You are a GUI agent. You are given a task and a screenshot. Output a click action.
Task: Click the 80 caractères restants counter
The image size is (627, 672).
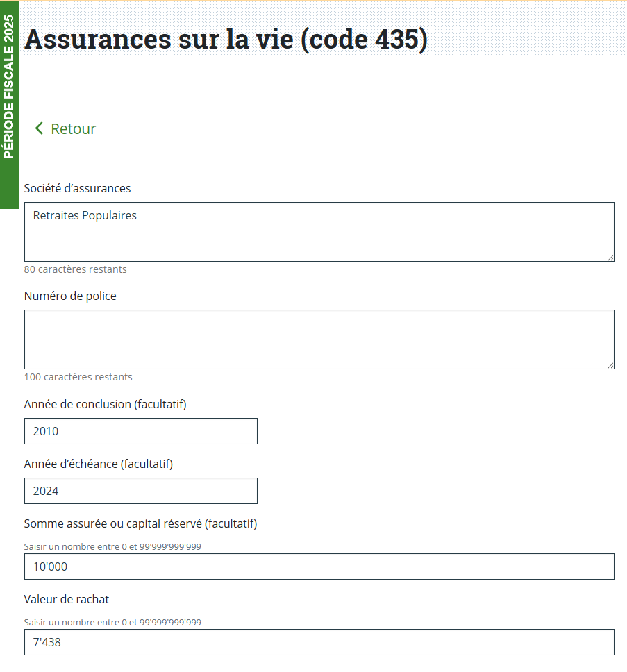(75, 269)
